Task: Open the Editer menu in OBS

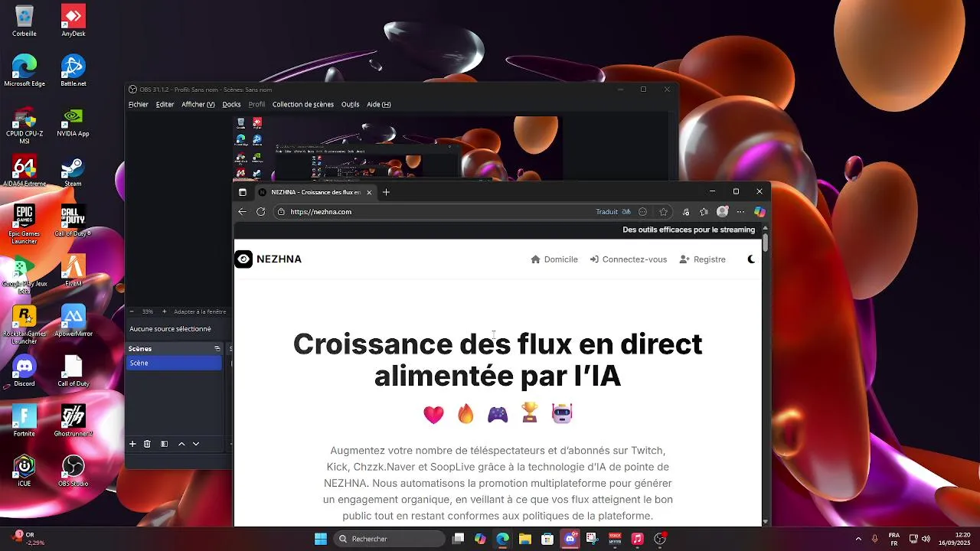Action: click(x=165, y=105)
